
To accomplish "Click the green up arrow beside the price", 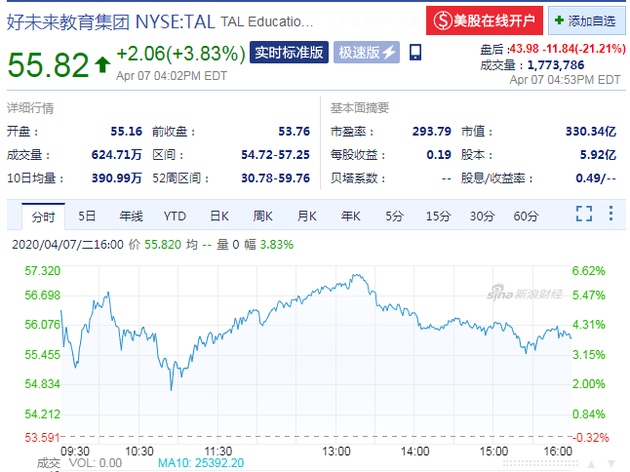I will click(x=101, y=66).
